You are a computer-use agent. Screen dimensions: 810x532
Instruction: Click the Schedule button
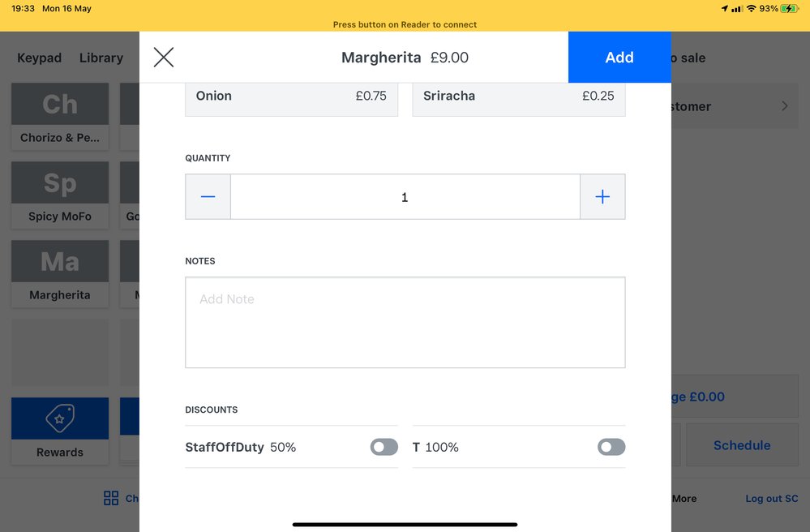pos(742,445)
